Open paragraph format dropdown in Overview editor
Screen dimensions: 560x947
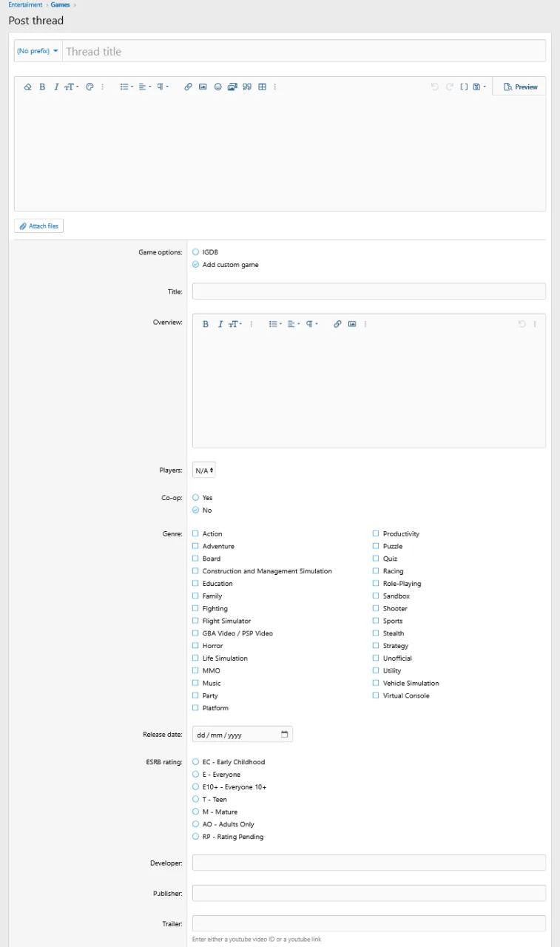pyautogui.click(x=312, y=324)
